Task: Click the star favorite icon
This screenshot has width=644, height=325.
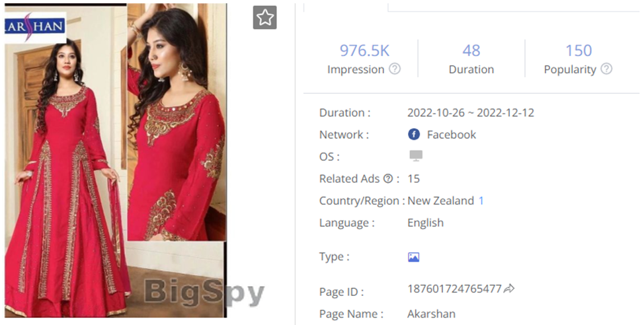Action: click(265, 18)
